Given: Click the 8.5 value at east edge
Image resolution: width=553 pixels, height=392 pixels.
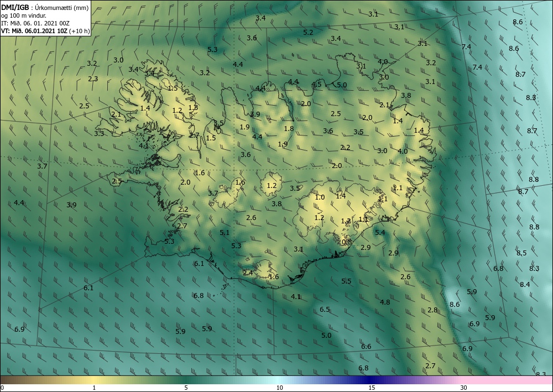Looking at the screenshot, I should tap(521, 253).
